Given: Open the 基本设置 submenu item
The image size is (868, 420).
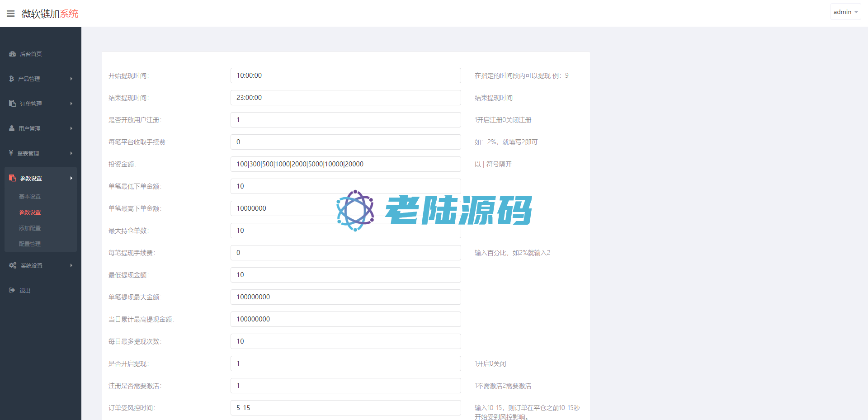Looking at the screenshot, I should click(x=30, y=197).
